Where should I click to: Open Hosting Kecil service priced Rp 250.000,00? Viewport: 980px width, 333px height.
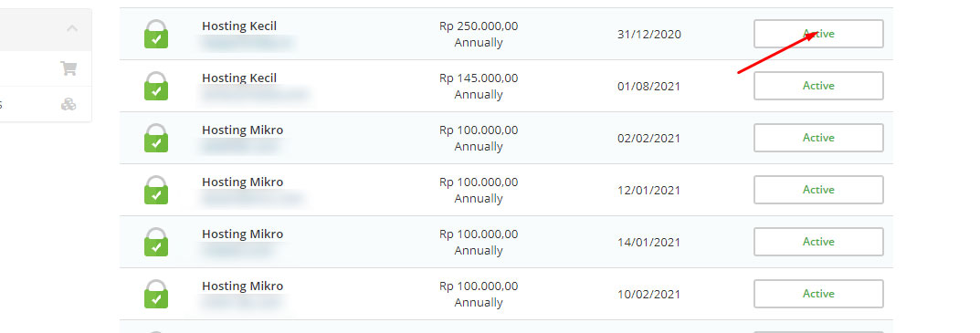point(239,26)
